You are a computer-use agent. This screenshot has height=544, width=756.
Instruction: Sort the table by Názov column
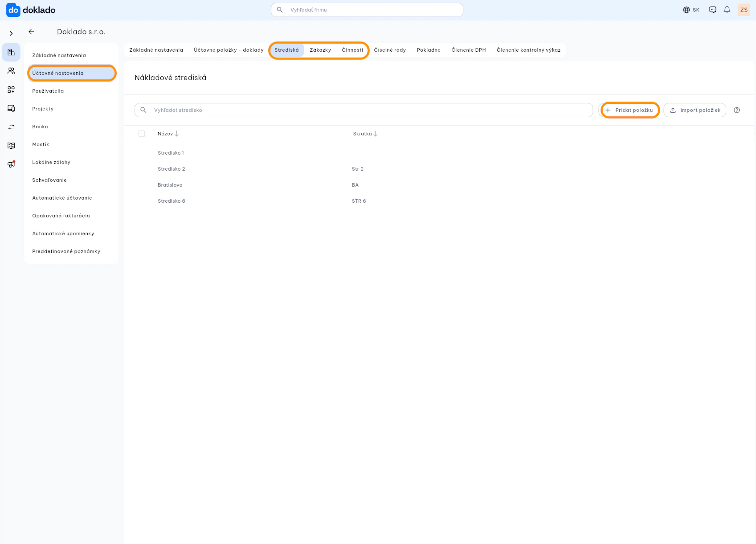coord(168,134)
